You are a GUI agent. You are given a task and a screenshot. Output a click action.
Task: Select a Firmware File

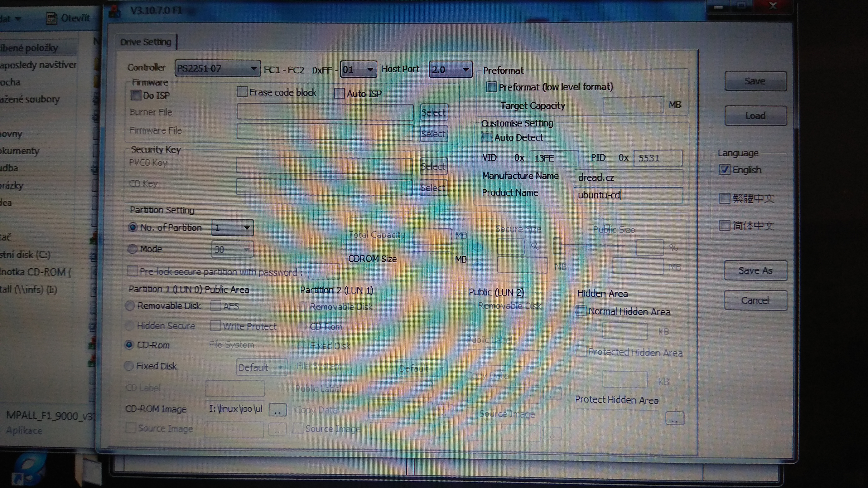click(x=434, y=134)
